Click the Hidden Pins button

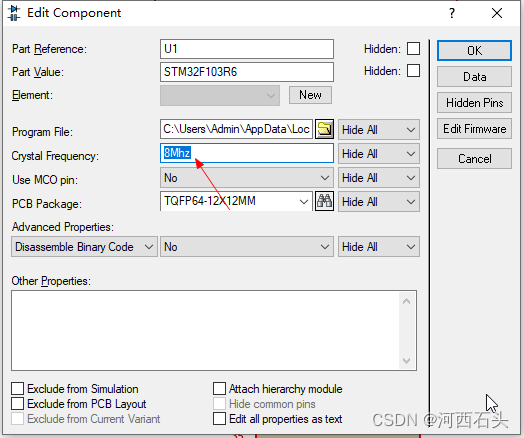474,103
